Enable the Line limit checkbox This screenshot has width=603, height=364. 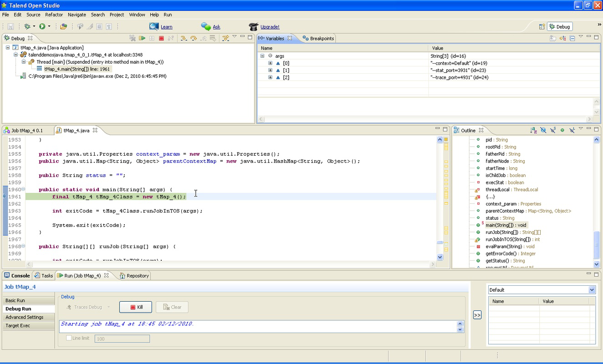click(x=69, y=338)
